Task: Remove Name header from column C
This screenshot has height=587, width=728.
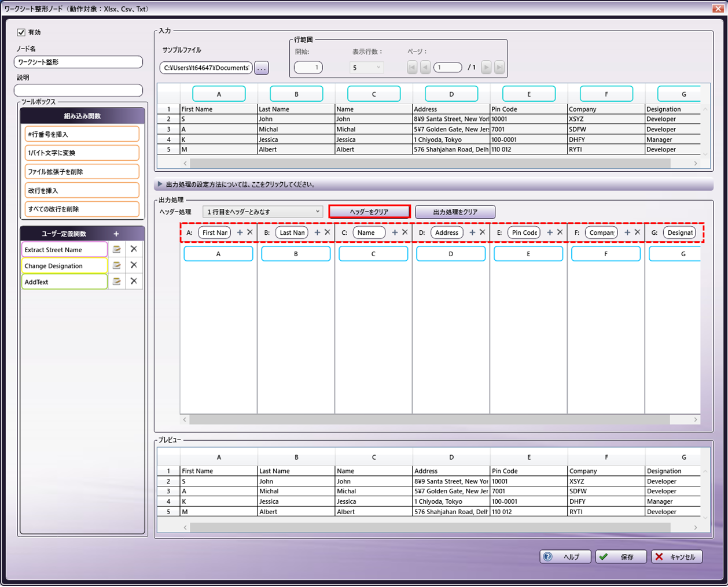Action: (x=405, y=232)
